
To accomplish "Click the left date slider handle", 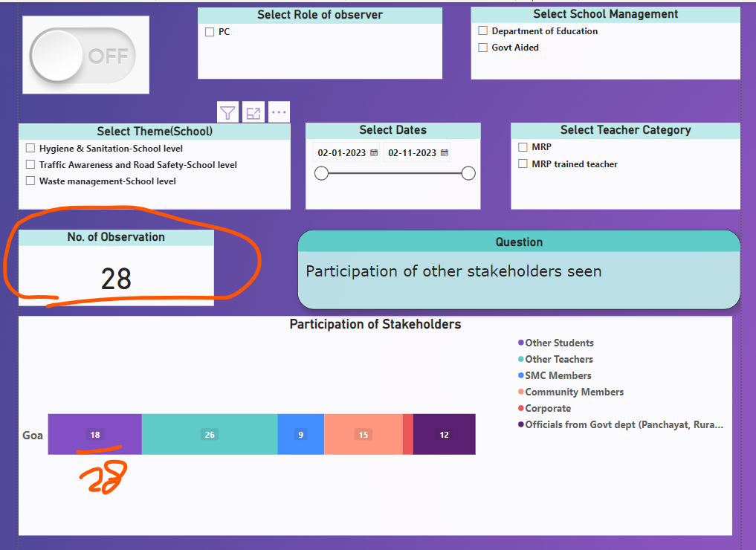I will [321, 173].
